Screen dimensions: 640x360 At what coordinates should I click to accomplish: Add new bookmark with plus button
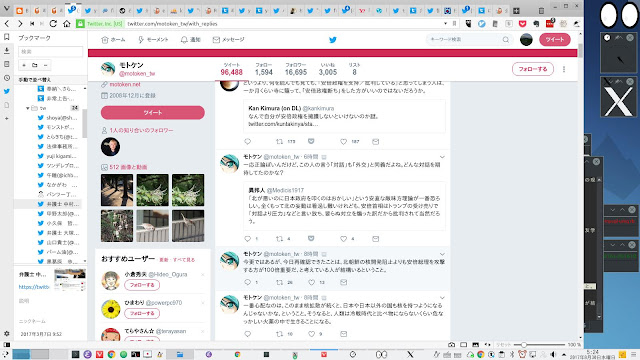tap(24, 65)
